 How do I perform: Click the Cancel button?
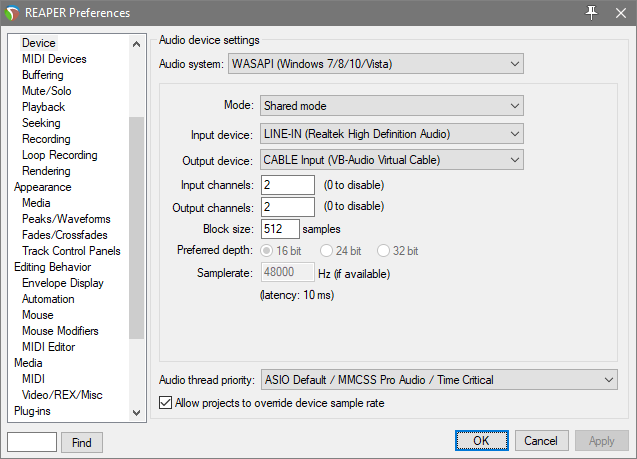click(x=540, y=441)
